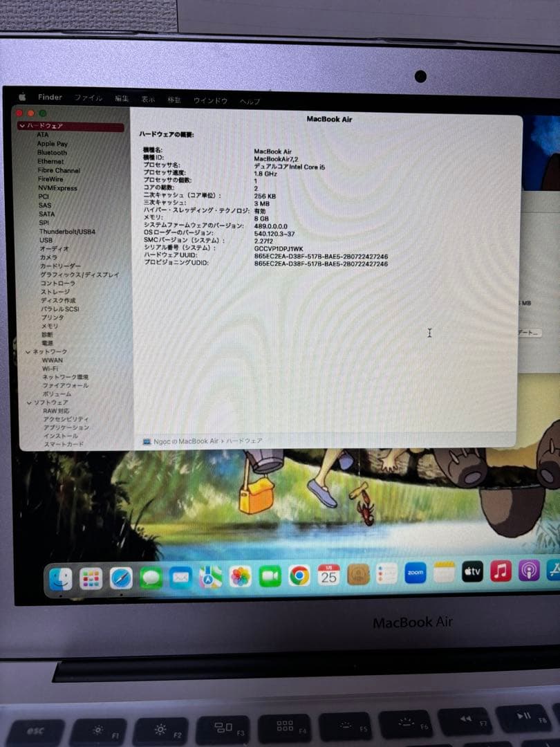Screen dimensions: 560x747
Task: Open Launchpad from the Dock
Action: (x=91, y=576)
